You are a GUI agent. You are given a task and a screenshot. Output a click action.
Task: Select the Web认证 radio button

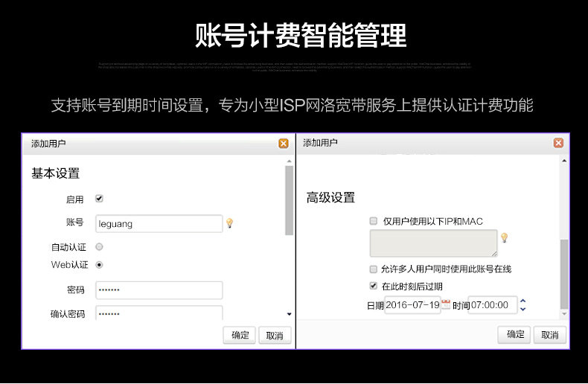(99, 265)
